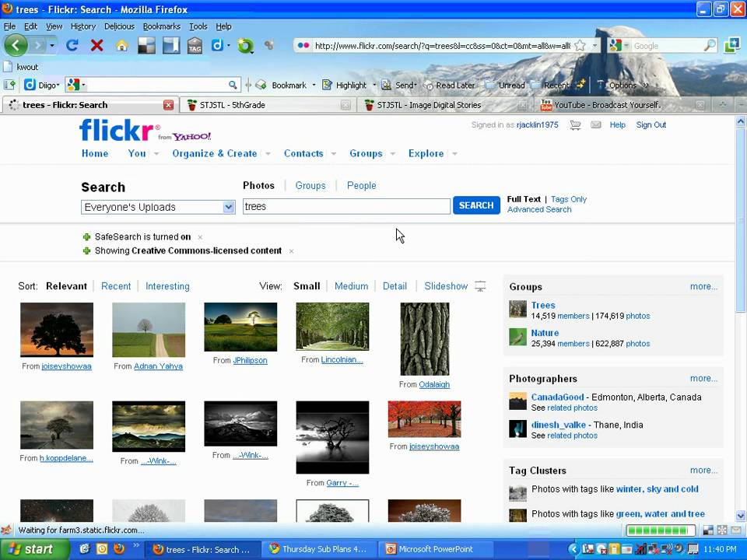This screenshot has height=560, width=747.
Task: Switch to the STJSTL - 5thGrade tab
Action: 268,105
